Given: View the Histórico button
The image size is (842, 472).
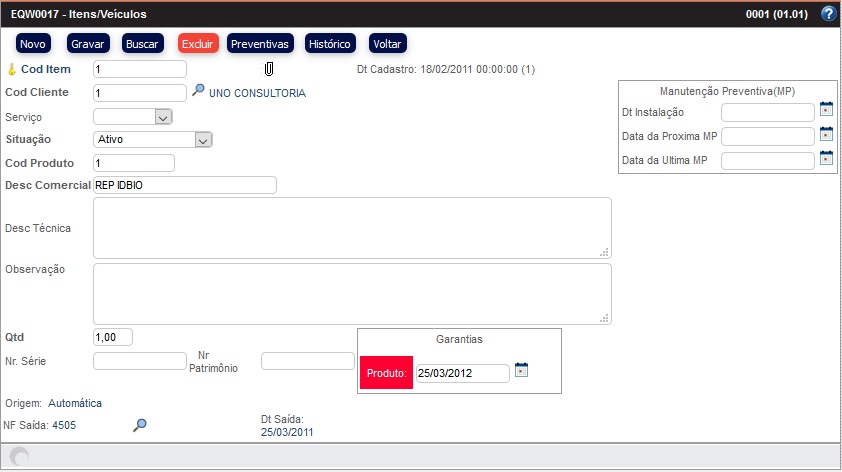Looking at the screenshot, I should tap(330, 44).
